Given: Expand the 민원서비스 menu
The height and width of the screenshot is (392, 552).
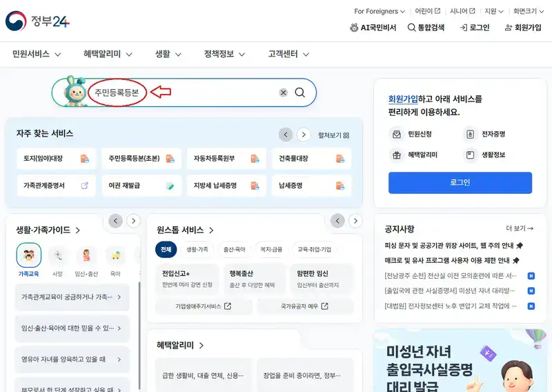Looking at the screenshot, I should [x=37, y=55].
